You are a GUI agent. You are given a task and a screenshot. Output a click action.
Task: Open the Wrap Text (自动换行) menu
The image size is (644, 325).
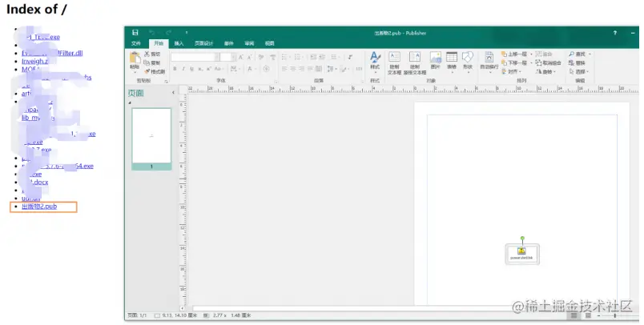pyautogui.click(x=489, y=61)
